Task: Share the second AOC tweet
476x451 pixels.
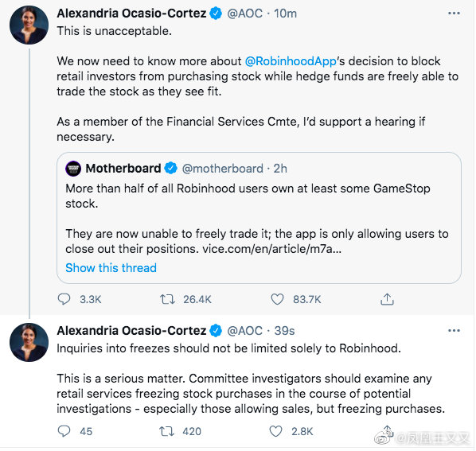Action: [x=387, y=430]
